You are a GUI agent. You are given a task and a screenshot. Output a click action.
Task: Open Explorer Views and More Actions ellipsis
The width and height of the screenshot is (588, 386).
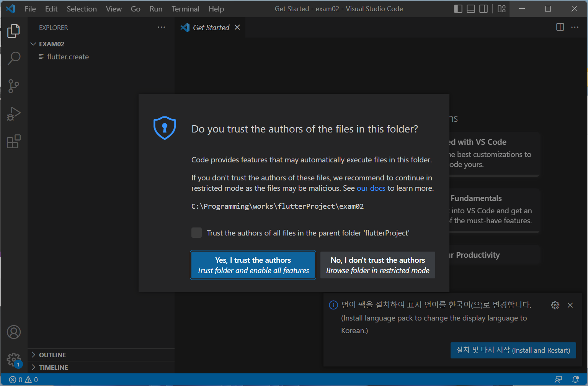(x=161, y=27)
